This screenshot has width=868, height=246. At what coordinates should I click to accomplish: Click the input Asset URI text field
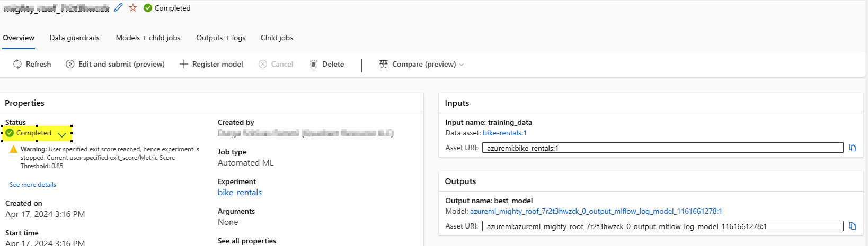(x=662, y=148)
